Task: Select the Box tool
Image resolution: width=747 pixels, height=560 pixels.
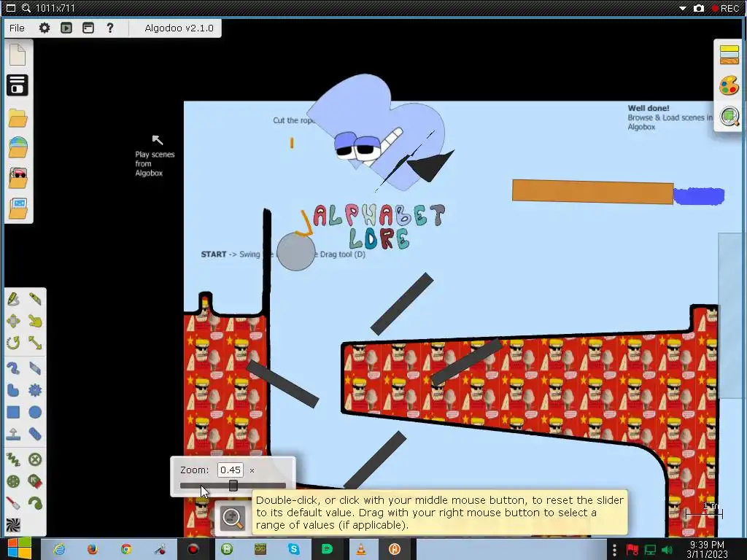Action: [13, 413]
